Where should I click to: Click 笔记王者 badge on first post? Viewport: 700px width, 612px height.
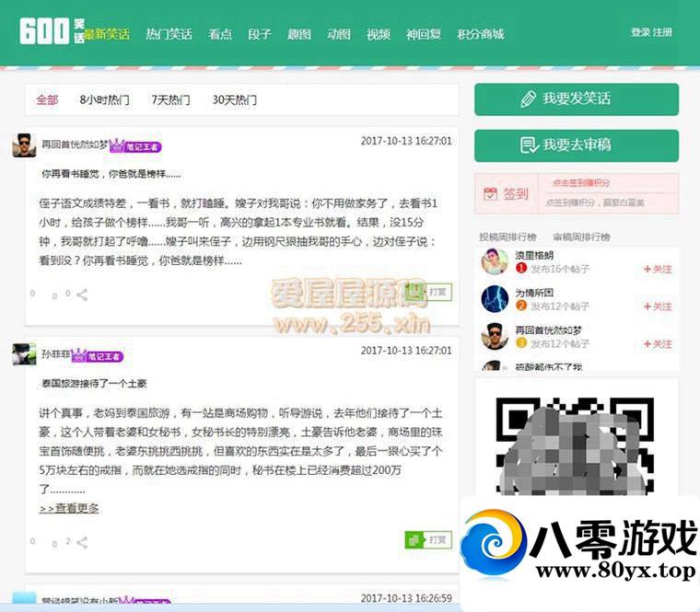click(135, 145)
